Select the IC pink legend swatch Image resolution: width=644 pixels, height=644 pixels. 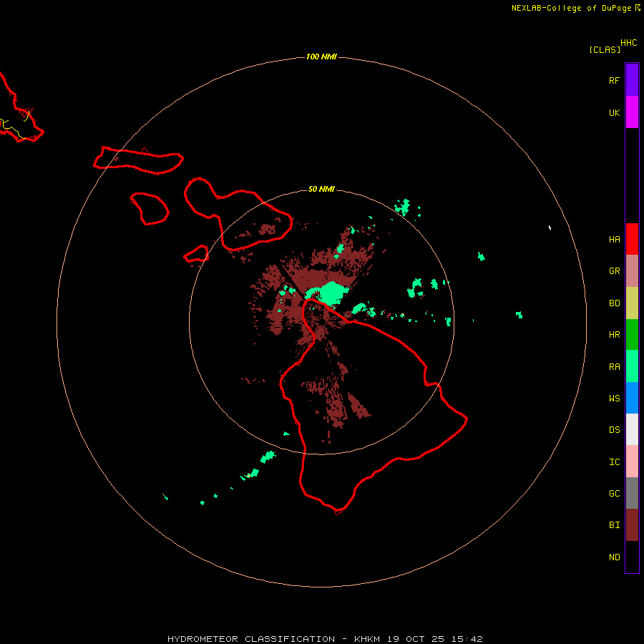pyautogui.click(x=632, y=462)
